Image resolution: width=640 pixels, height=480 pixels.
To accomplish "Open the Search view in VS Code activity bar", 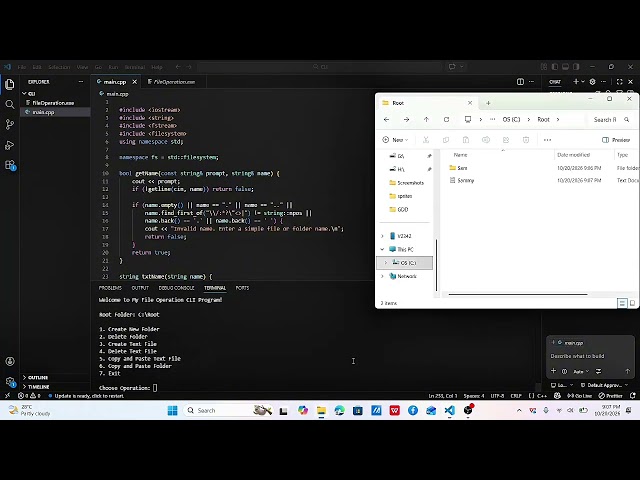I will 10,104.
